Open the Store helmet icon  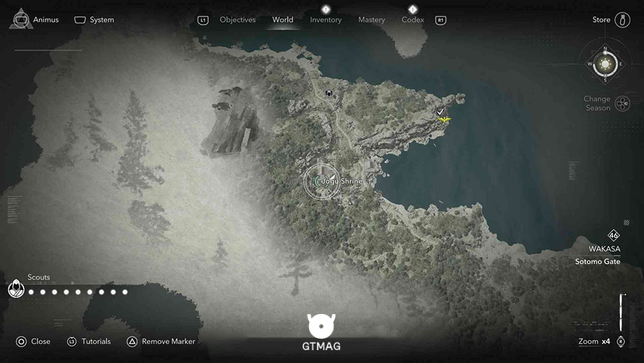click(622, 20)
